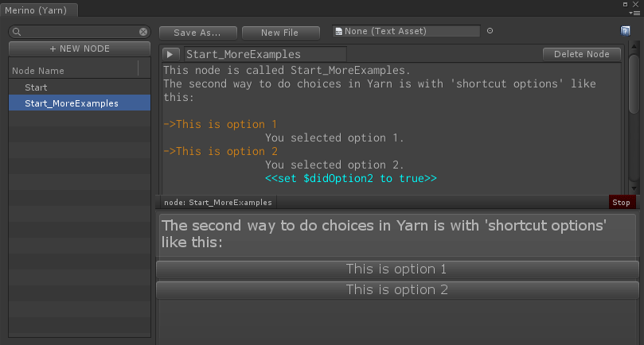Choose 'This is option 1' dialogue choice
The height and width of the screenshot is (345, 644).
pos(396,269)
